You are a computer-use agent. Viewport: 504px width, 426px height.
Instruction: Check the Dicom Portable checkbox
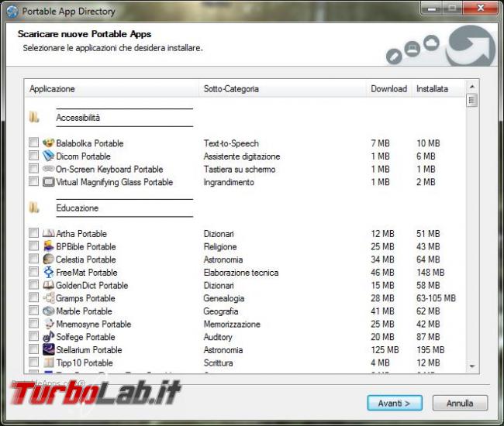(x=33, y=155)
